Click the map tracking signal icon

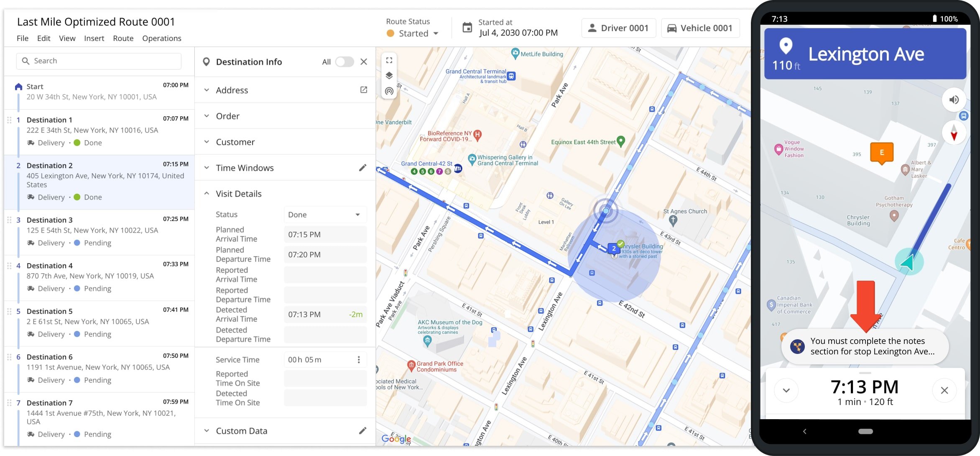click(389, 91)
